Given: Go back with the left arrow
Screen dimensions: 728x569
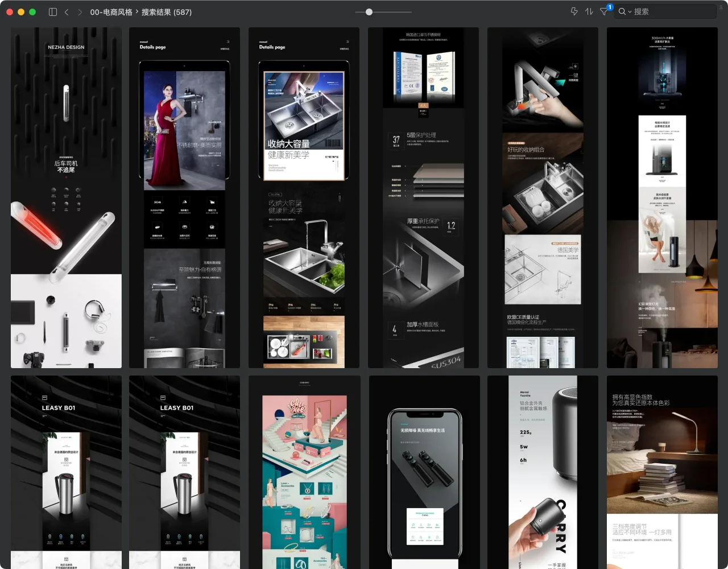Looking at the screenshot, I should tap(67, 12).
